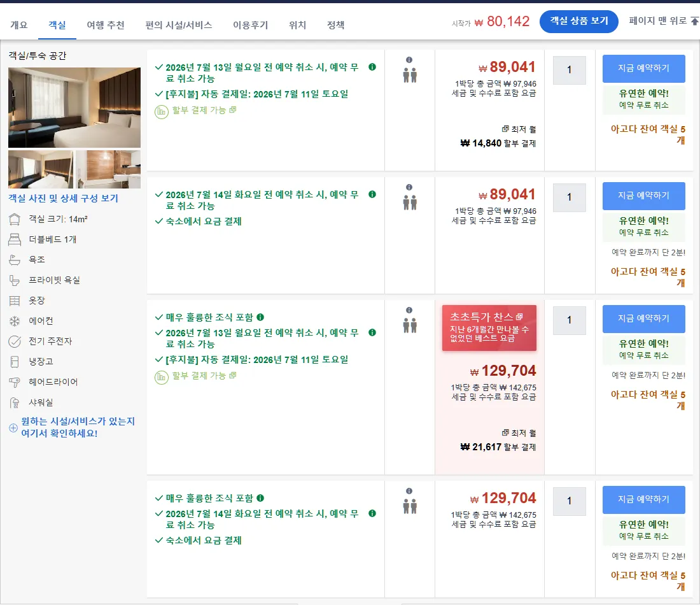Open 객실 사진 및 상세 구성 보기 link
This screenshot has height=605, width=700.
[x=63, y=199]
